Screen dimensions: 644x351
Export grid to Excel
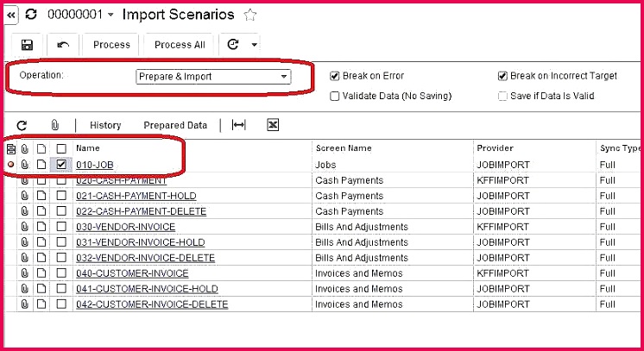point(273,125)
